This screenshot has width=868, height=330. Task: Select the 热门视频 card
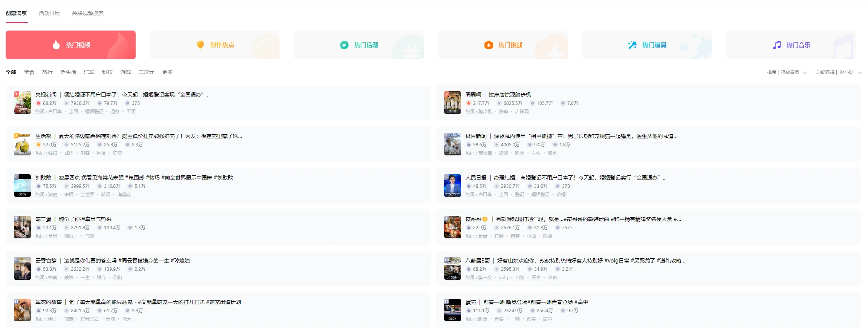pos(70,45)
